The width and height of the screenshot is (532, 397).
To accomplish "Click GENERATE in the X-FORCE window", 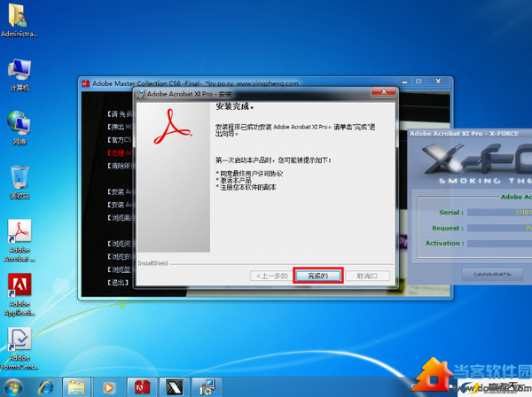I will tap(492, 274).
